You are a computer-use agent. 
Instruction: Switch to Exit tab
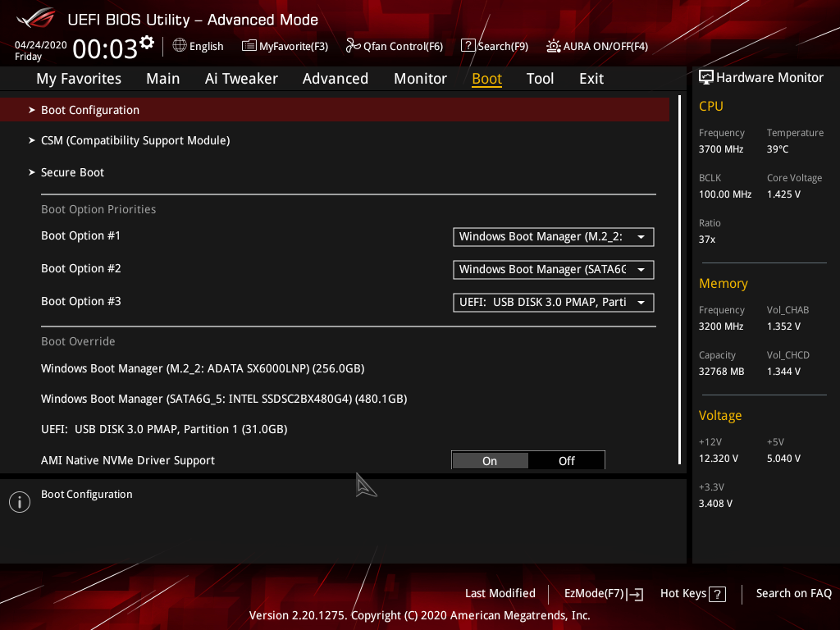(591, 79)
